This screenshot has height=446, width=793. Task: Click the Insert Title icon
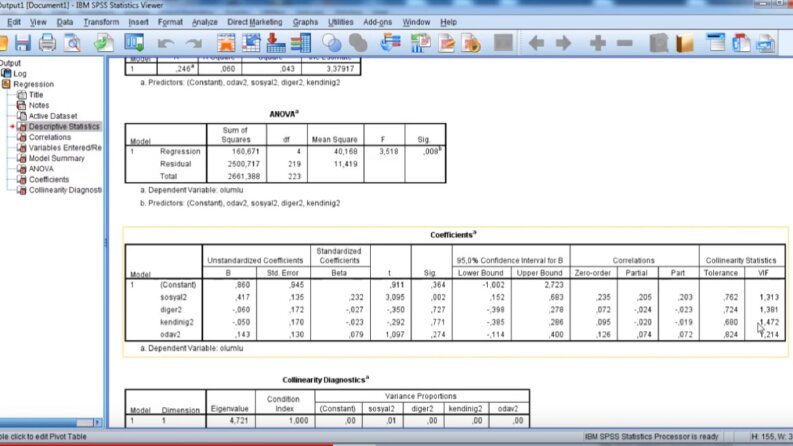[741, 43]
